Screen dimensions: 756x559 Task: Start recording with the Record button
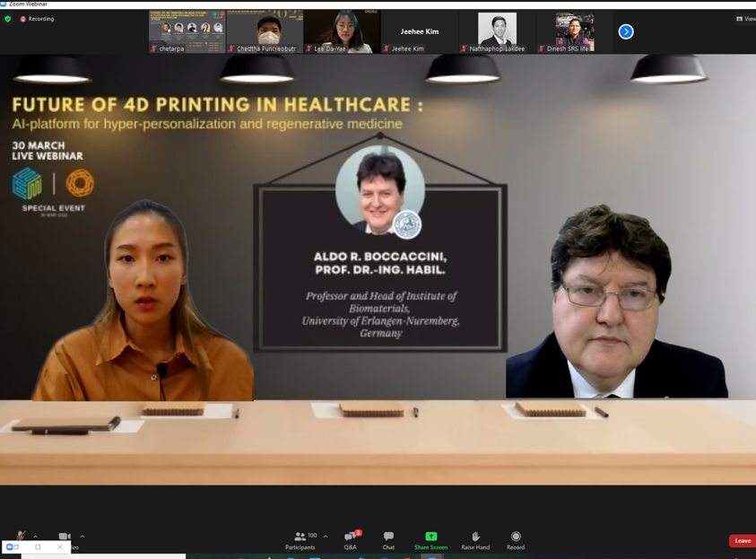tap(516, 540)
